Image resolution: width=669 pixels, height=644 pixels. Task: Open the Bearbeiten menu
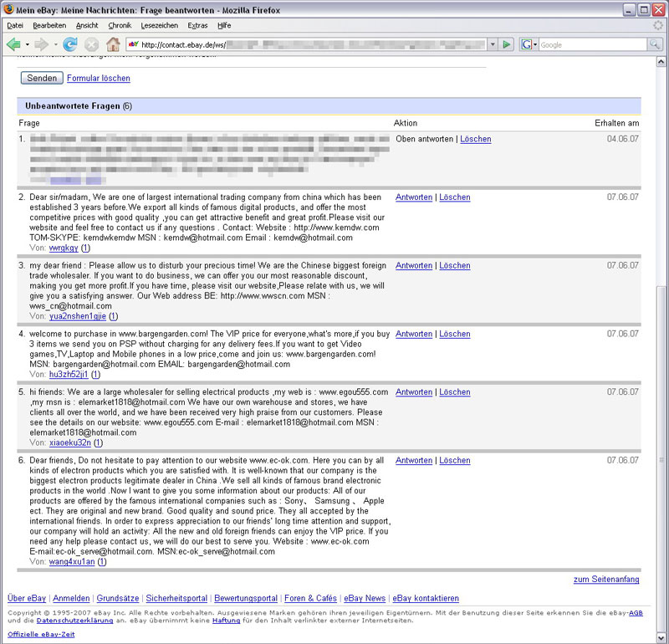pos(49,26)
